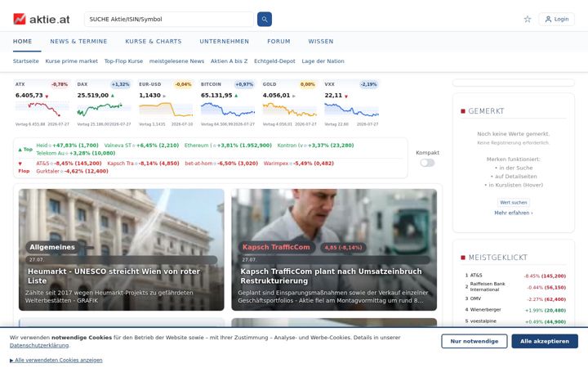588x368 pixels.
Task: Click Heid +47,83% top entry
Action: pos(67,146)
